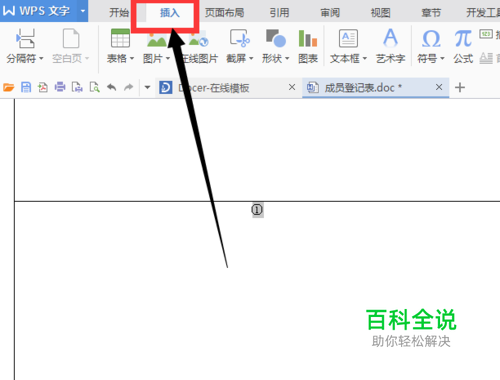Viewport: 500px width, 380px height.
Task: Add a new document tab with plus
Action: tap(460, 88)
